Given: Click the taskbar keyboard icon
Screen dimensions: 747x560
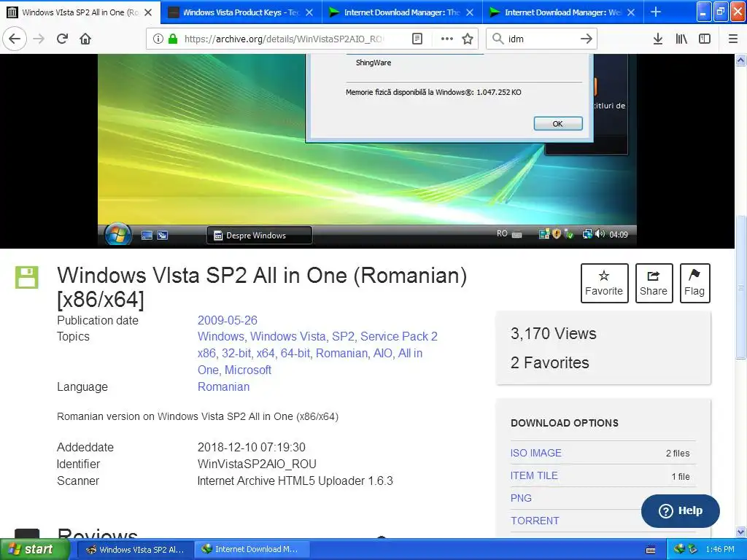Looking at the screenshot, I should click(650, 550).
